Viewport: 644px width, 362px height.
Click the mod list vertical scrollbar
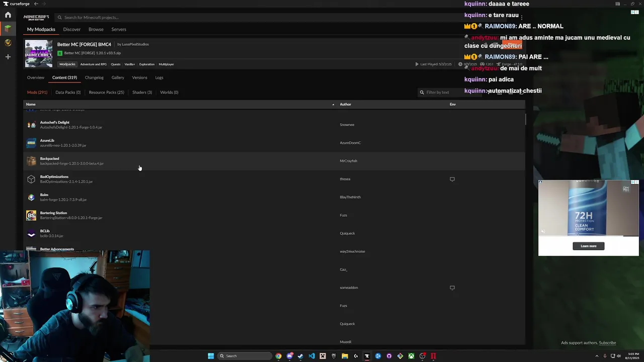coord(525,119)
